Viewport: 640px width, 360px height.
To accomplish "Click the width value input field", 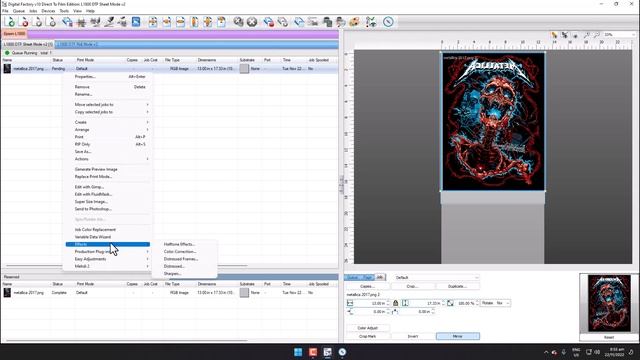I will click(371, 303).
